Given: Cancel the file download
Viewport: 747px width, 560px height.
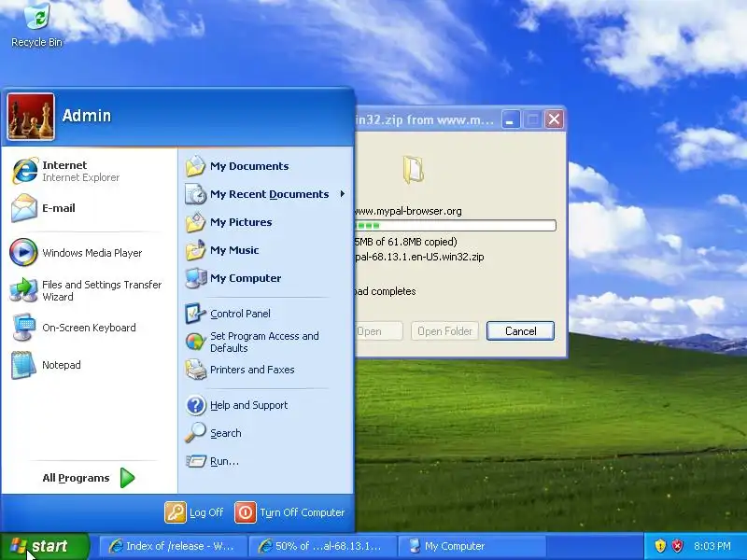Looking at the screenshot, I should pyautogui.click(x=520, y=331).
